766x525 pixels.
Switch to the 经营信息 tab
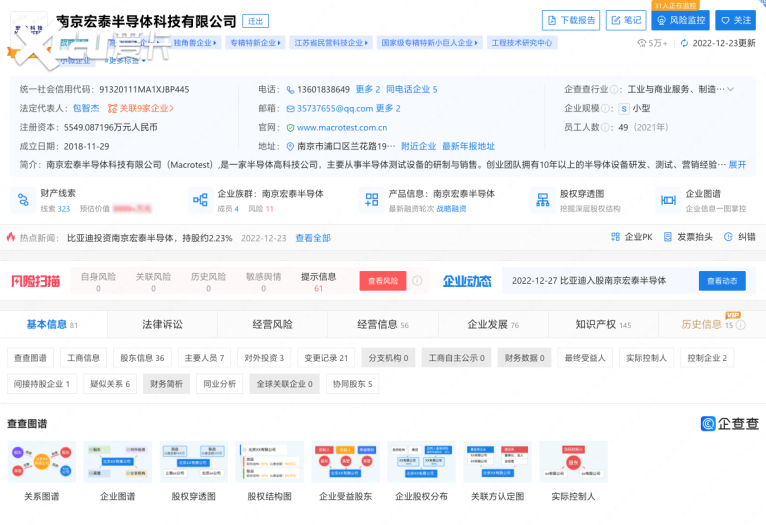coord(383,324)
